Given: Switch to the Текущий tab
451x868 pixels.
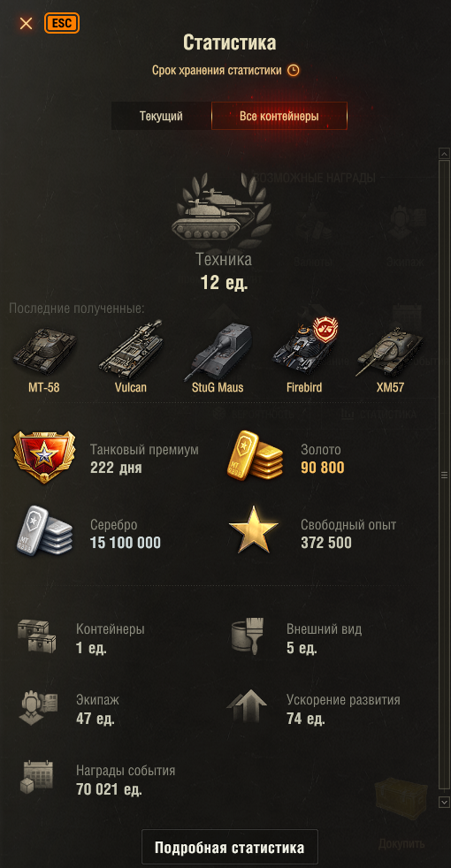Looking at the screenshot, I should tap(161, 117).
